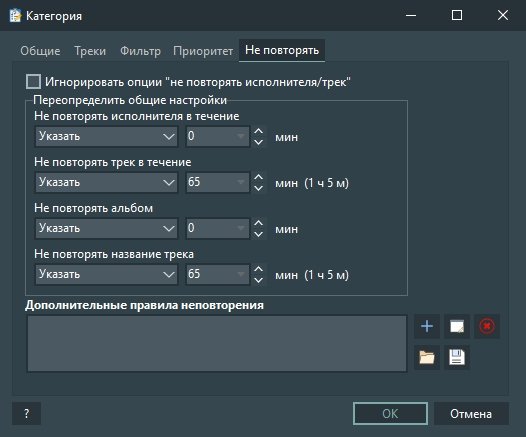Screen dimensions: 526x437
Task: Click the Отмена button
Action: coord(471,414)
